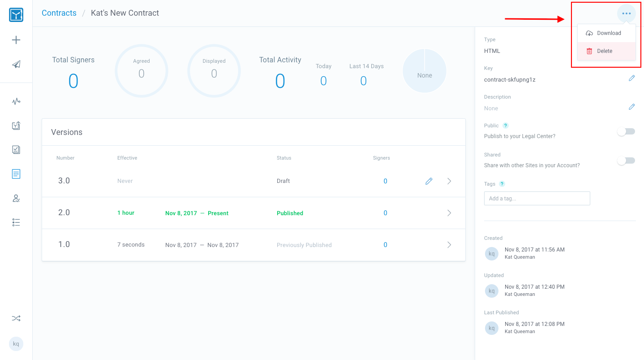Choose Delete from the options menu
Image resolution: width=644 pixels, height=360 pixels.
click(606, 51)
